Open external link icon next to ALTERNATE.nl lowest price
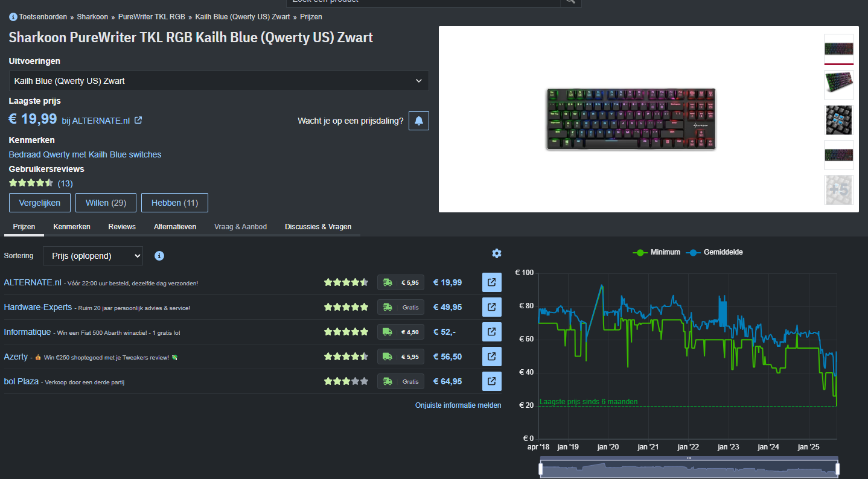Image resolution: width=868 pixels, height=479 pixels. coord(138,120)
